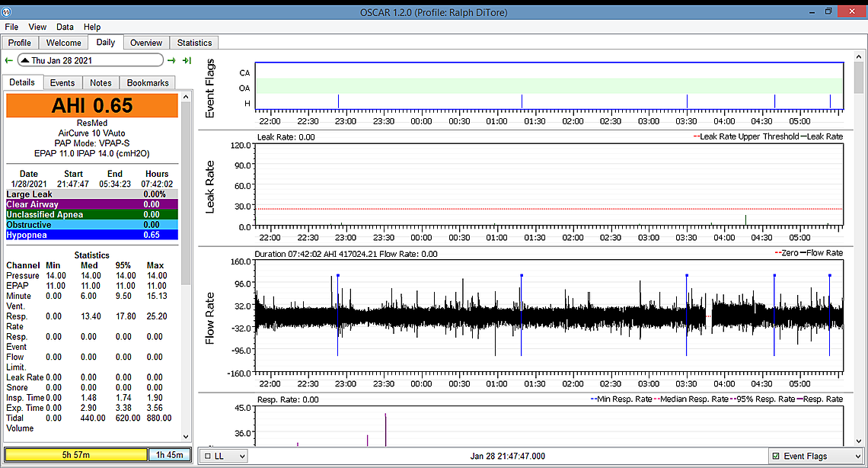Open the Help menu
Screen dimensions: 868x468
pos(92,27)
